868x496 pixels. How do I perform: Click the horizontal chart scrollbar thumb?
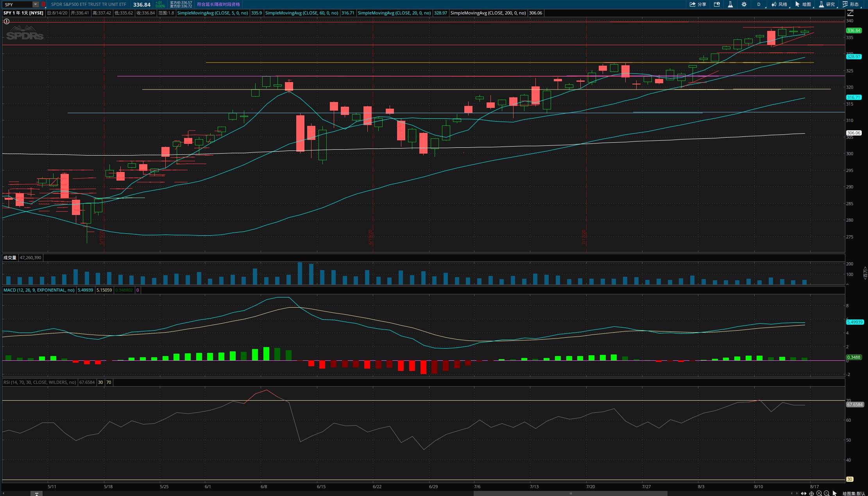point(570,493)
